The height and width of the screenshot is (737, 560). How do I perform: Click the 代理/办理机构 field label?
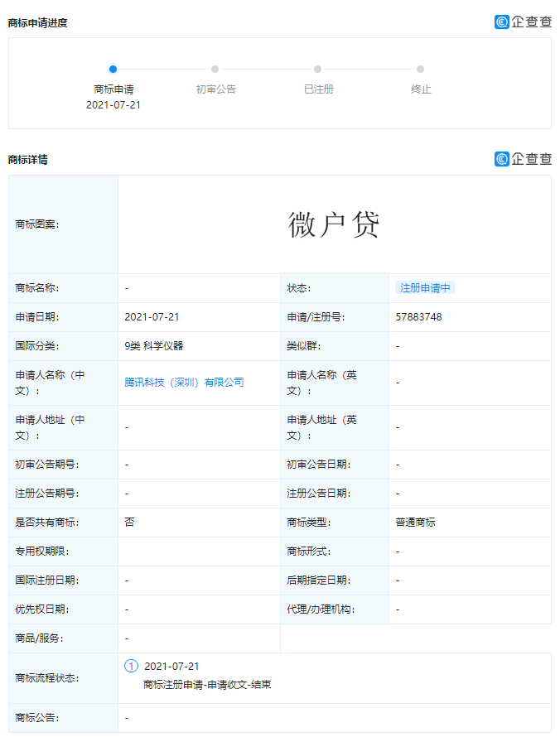[x=321, y=609]
